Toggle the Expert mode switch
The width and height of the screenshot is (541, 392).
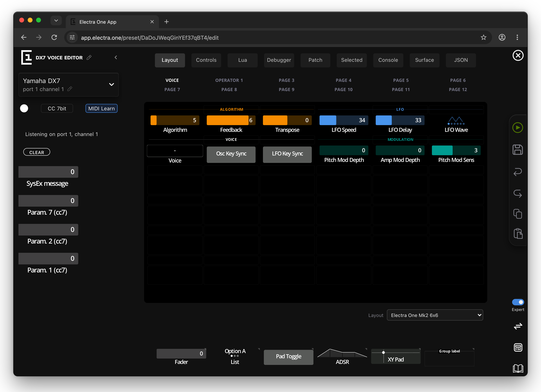click(518, 302)
